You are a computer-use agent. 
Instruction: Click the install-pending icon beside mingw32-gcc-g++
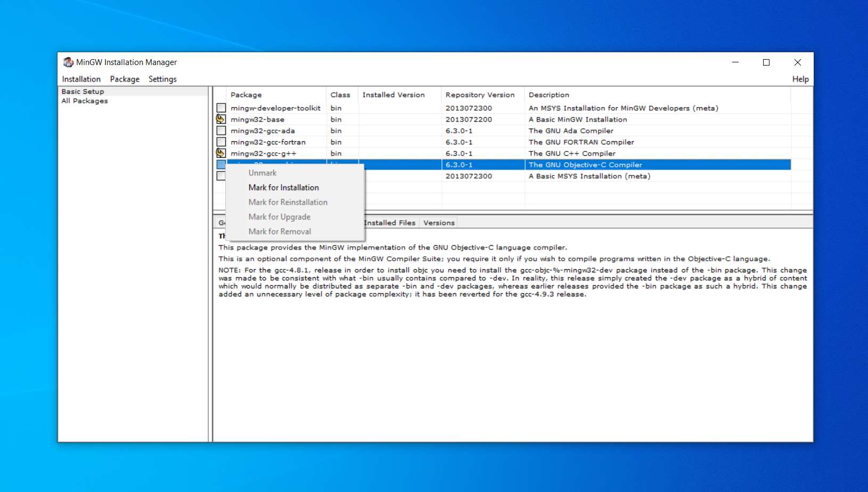pyautogui.click(x=221, y=154)
